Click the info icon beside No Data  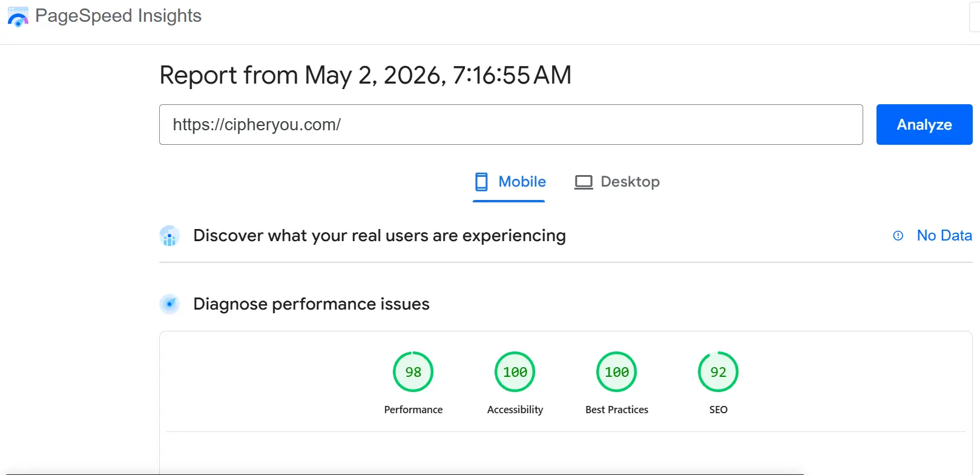(x=898, y=236)
